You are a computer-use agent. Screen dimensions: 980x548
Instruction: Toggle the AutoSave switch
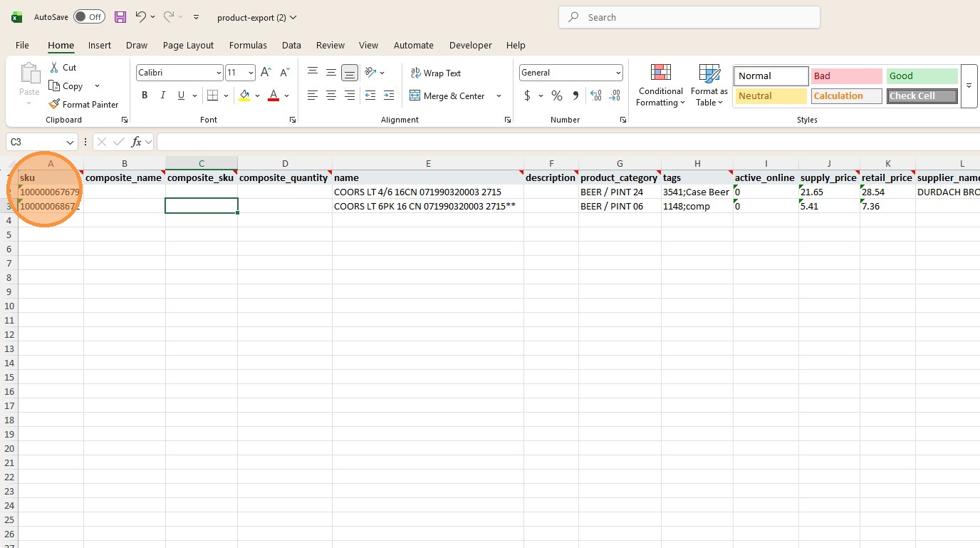89,17
